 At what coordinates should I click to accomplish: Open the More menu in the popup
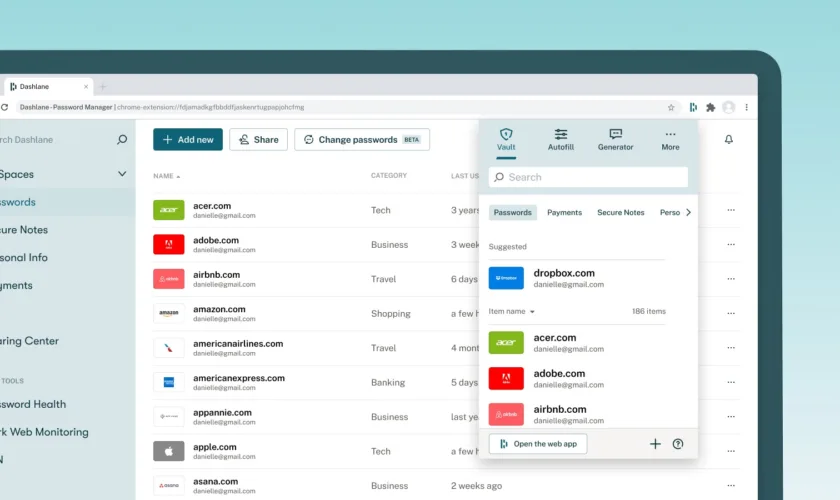click(670, 140)
